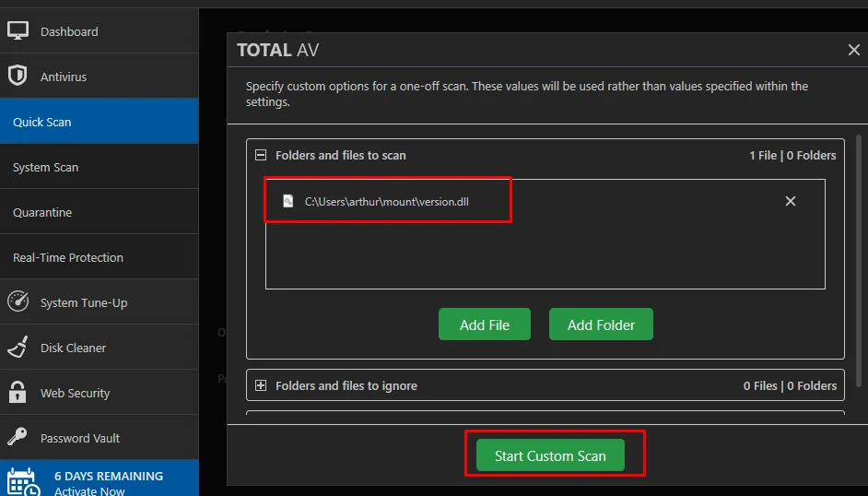
Task: Open the Dashboard menu item
Action: [100, 31]
